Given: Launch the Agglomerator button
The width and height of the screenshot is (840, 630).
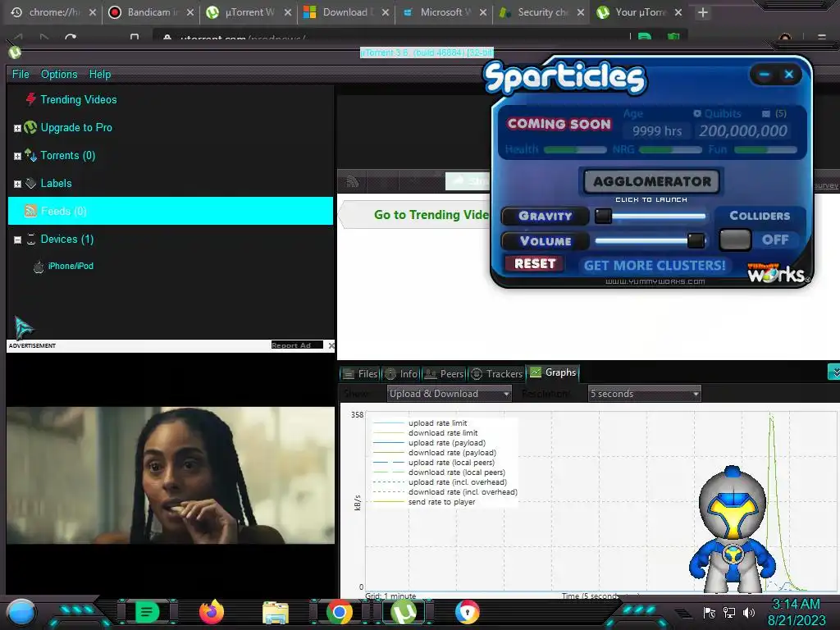Looking at the screenshot, I should tap(651, 181).
